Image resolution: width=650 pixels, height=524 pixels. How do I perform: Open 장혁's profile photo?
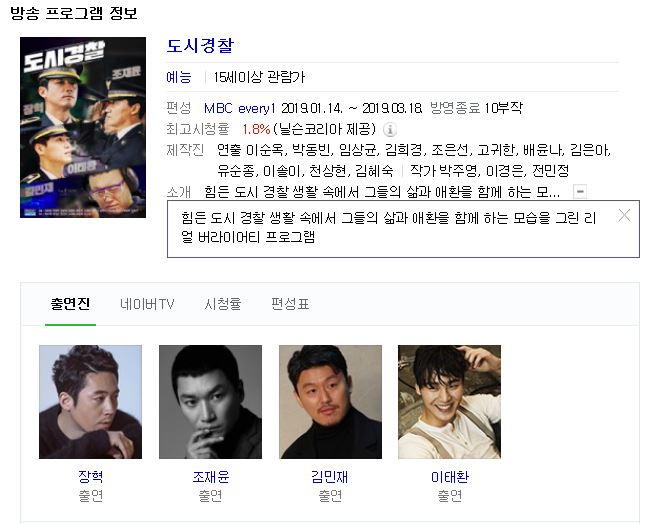coord(90,402)
